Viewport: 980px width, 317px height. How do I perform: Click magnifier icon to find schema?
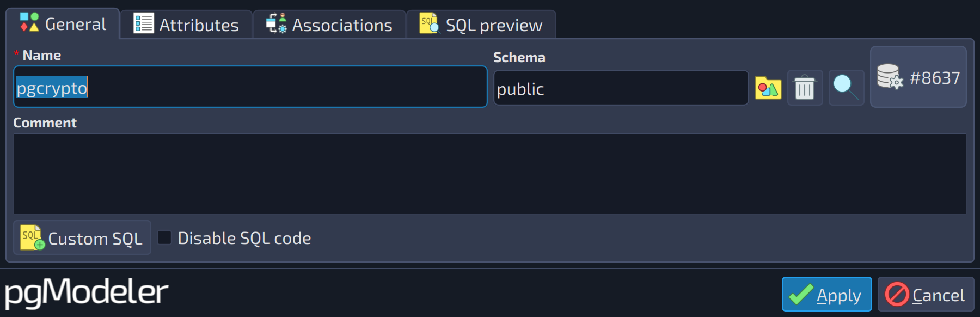tap(846, 88)
